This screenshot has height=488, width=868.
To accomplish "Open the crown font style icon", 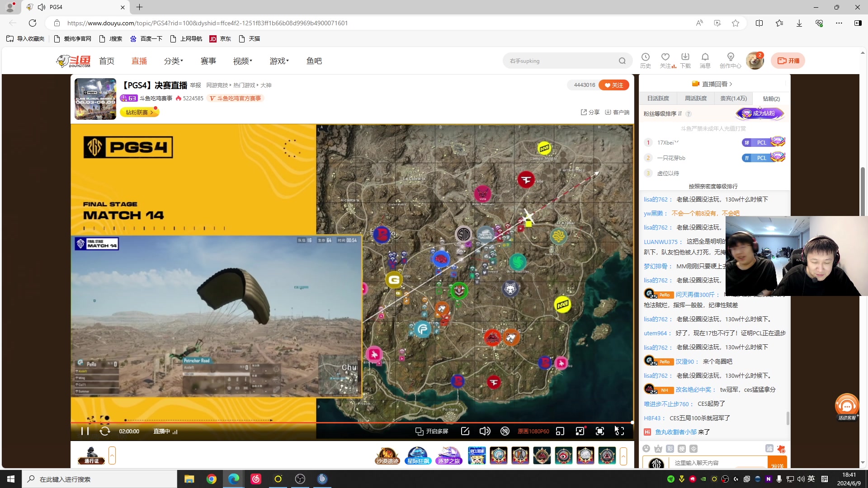I will coord(658,449).
